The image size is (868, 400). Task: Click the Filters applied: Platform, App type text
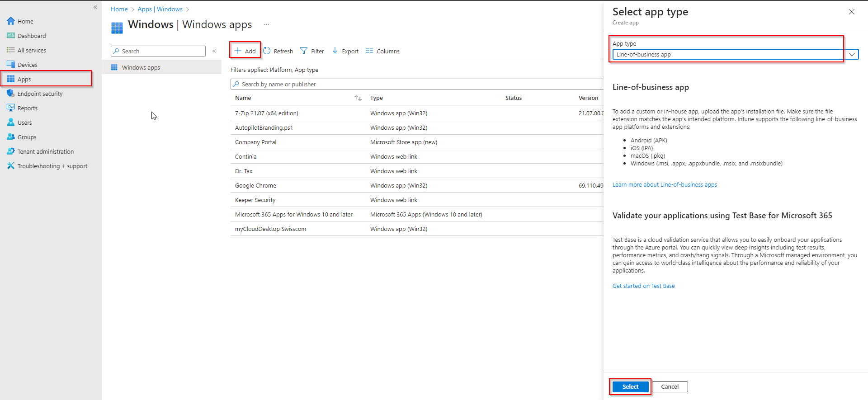pos(274,70)
